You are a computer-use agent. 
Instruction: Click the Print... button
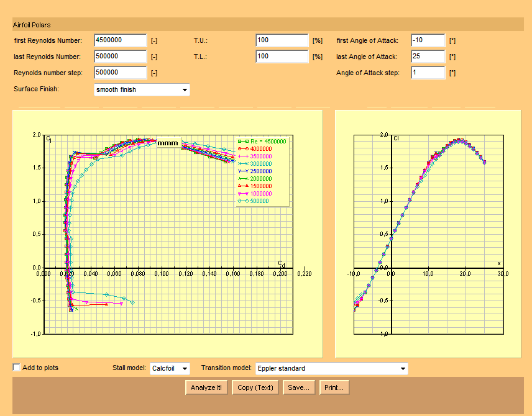pos(334,387)
